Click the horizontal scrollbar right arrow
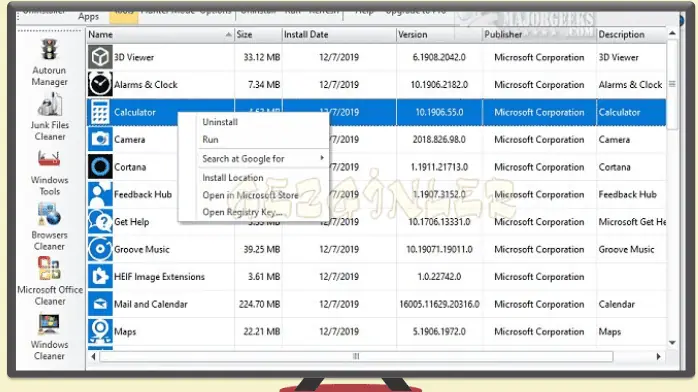Image resolution: width=698 pixels, height=392 pixels. click(x=658, y=356)
